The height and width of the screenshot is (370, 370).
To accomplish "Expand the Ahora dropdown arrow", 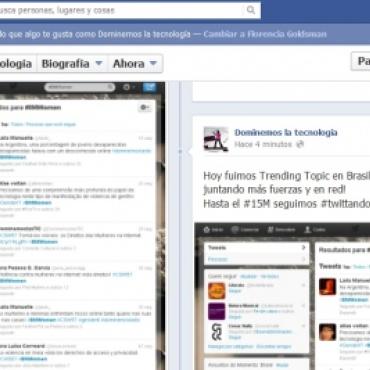I will [x=153, y=63].
